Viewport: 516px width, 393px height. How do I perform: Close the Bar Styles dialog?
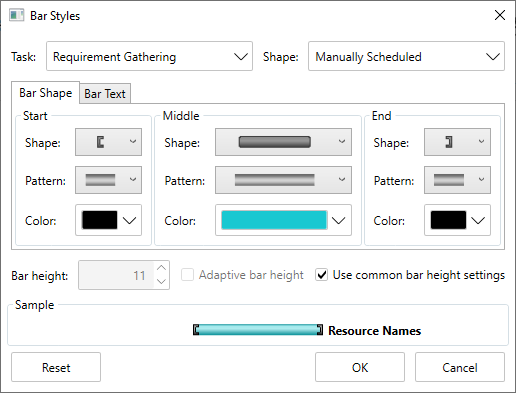coord(500,15)
